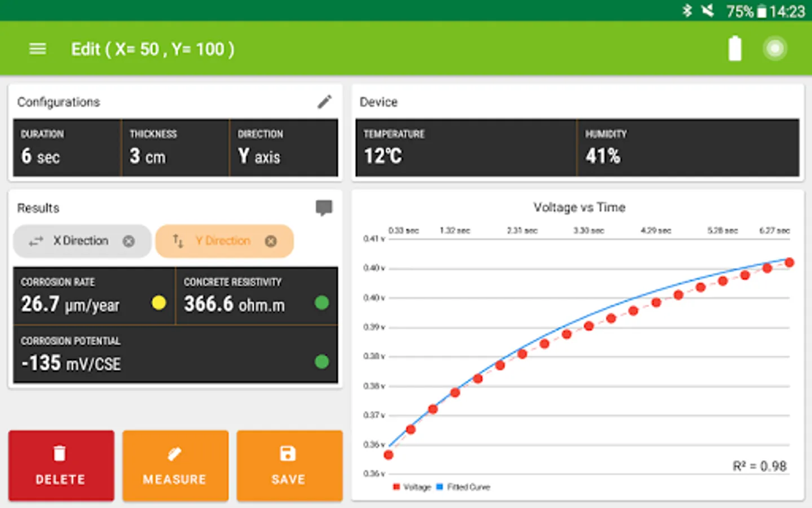812x508 pixels.
Task: Tap the Corrosion Potential -135 mV/CSE value
Action: tap(71, 363)
